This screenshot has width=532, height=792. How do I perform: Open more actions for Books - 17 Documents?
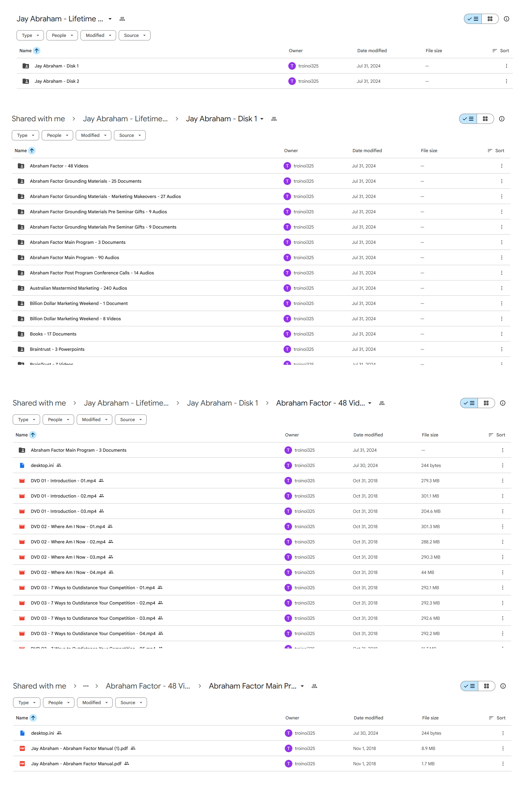point(501,334)
